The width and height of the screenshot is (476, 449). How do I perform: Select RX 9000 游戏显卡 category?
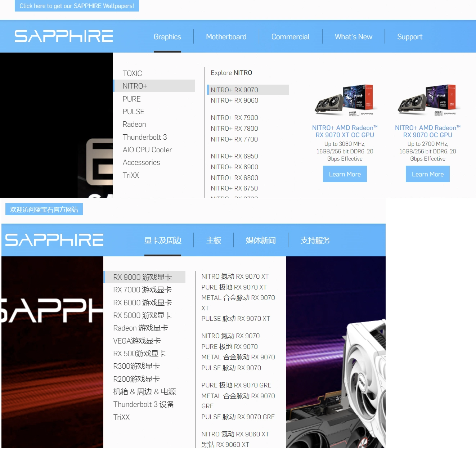(x=145, y=277)
